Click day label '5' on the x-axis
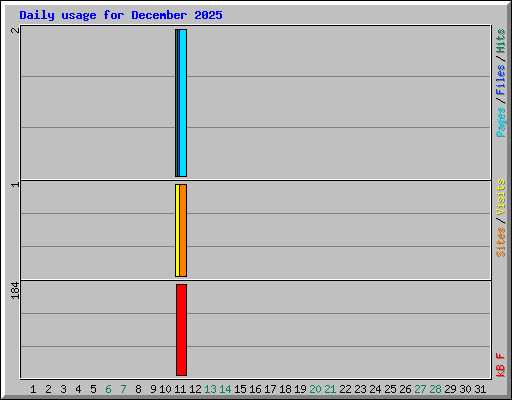This screenshot has height=400, width=512. click(x=93, y=389)
